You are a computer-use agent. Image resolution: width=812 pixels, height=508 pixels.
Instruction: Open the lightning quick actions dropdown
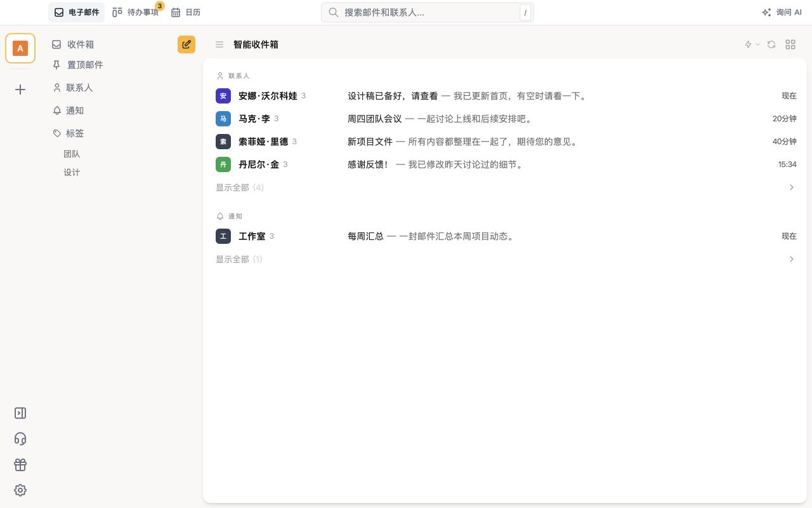(x=752, y=44)
